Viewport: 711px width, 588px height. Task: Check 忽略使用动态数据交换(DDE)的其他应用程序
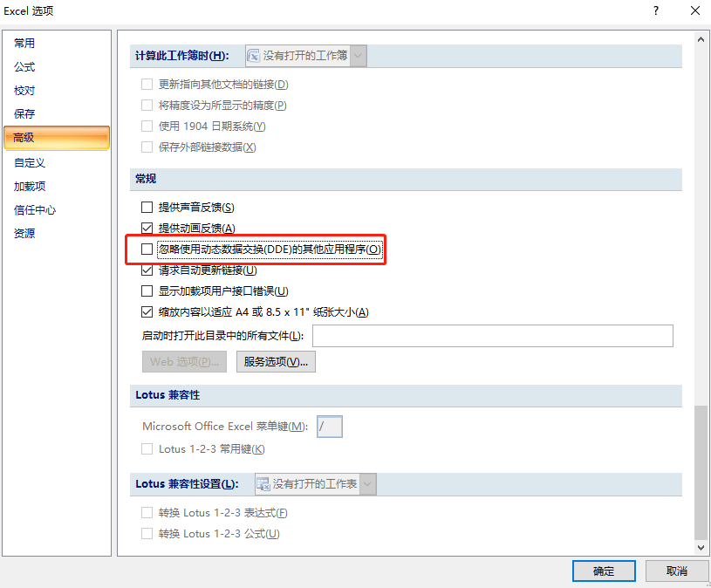tap(147, 249)
